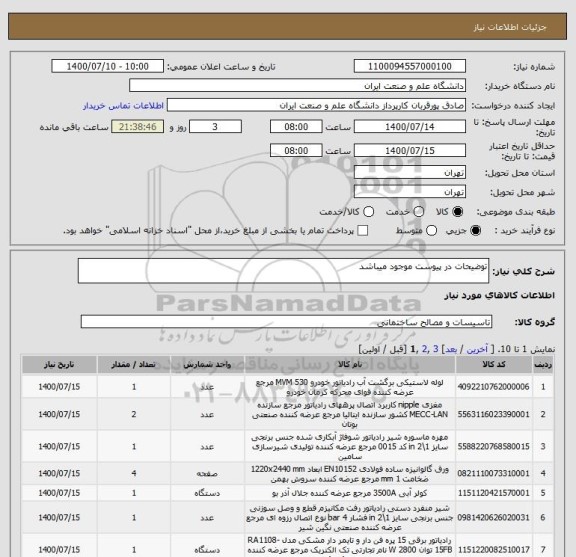Click the nipple MECC-LAN item name
Viewport: 576px width, 557px height.
350,414
